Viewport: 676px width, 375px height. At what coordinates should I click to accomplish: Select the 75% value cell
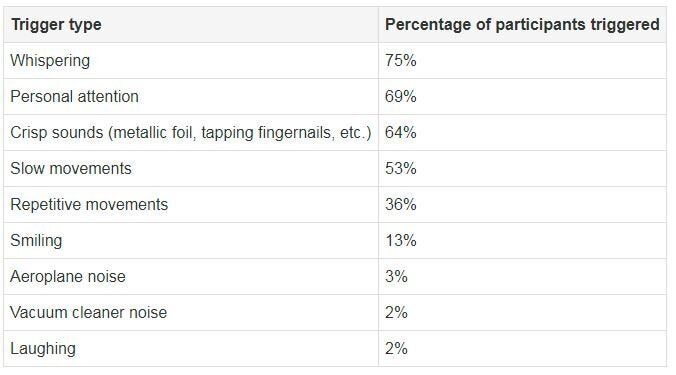[x=522, y=60]
